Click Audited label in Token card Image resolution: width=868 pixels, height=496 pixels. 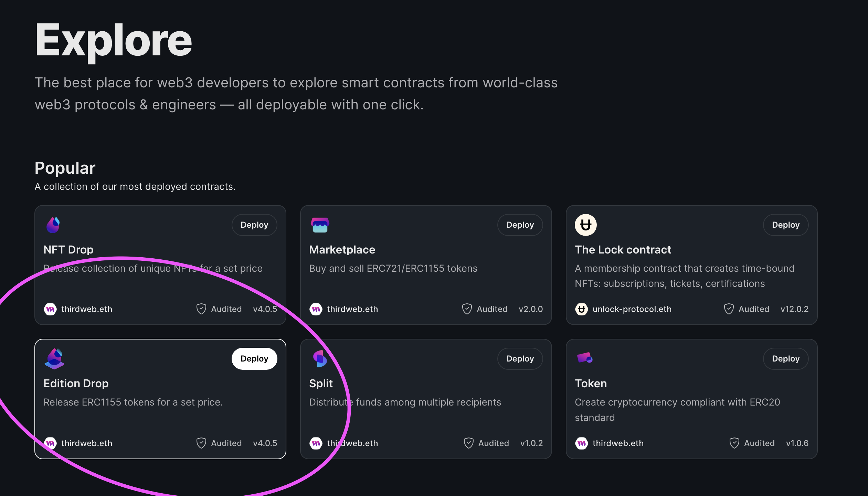tap(759, 443)
